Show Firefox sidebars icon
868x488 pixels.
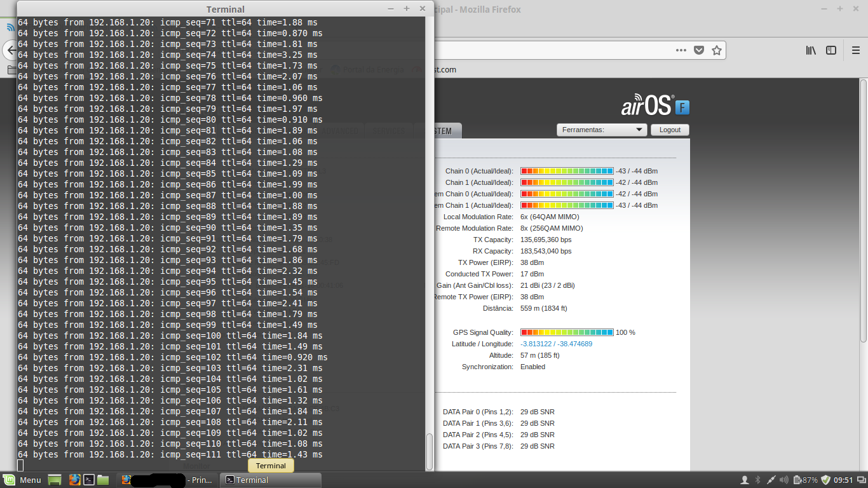(831, 50)
